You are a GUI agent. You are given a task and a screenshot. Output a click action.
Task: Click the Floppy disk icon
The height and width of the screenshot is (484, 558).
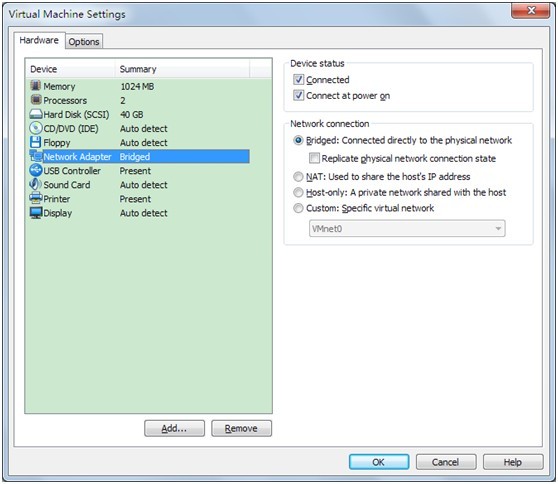click(36, 142)
